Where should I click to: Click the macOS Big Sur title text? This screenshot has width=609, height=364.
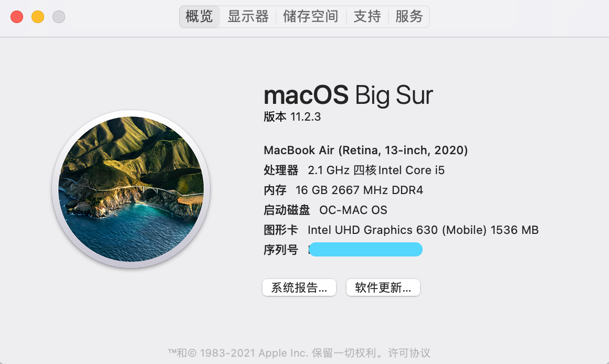348,95
